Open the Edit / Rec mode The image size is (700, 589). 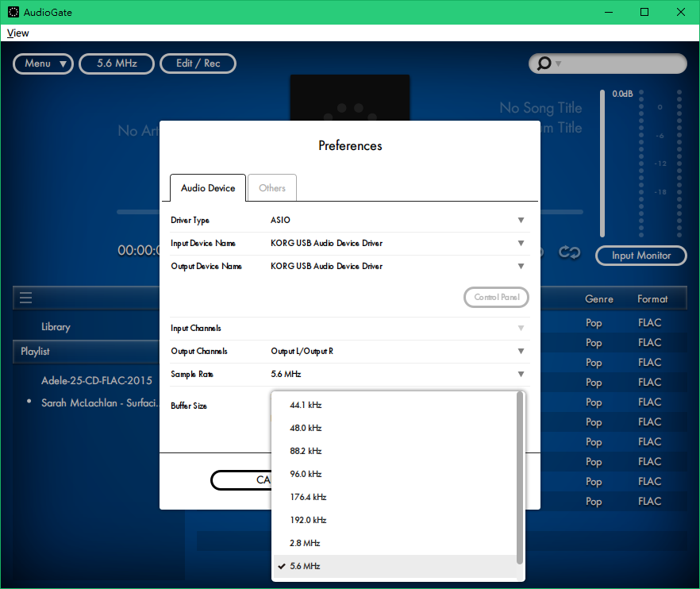198,64
